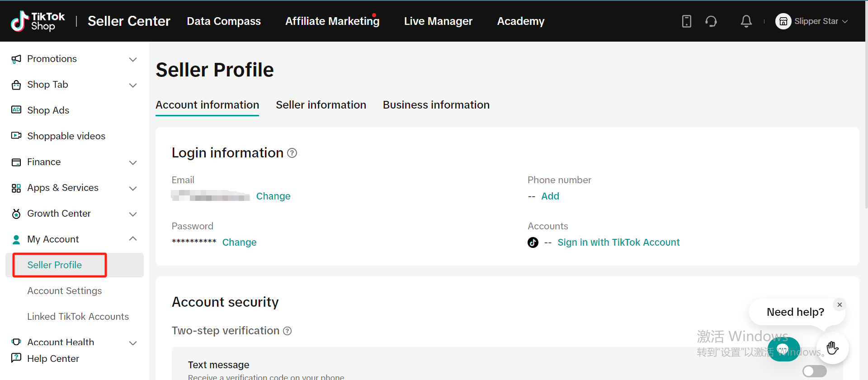Image resolution: width=868 pixels, height=380 pixels.
Task: Open the green chat bubble
Action: (783, 350)
